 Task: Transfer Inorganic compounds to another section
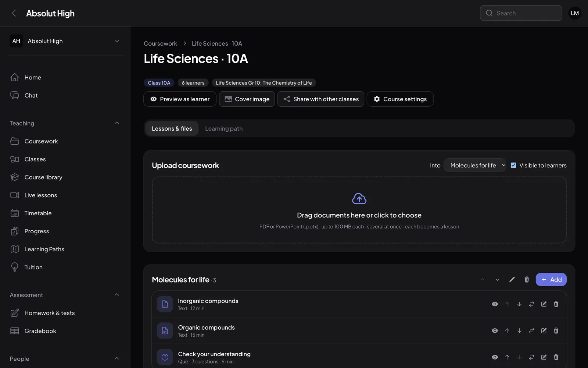click(x=531, y=304)
